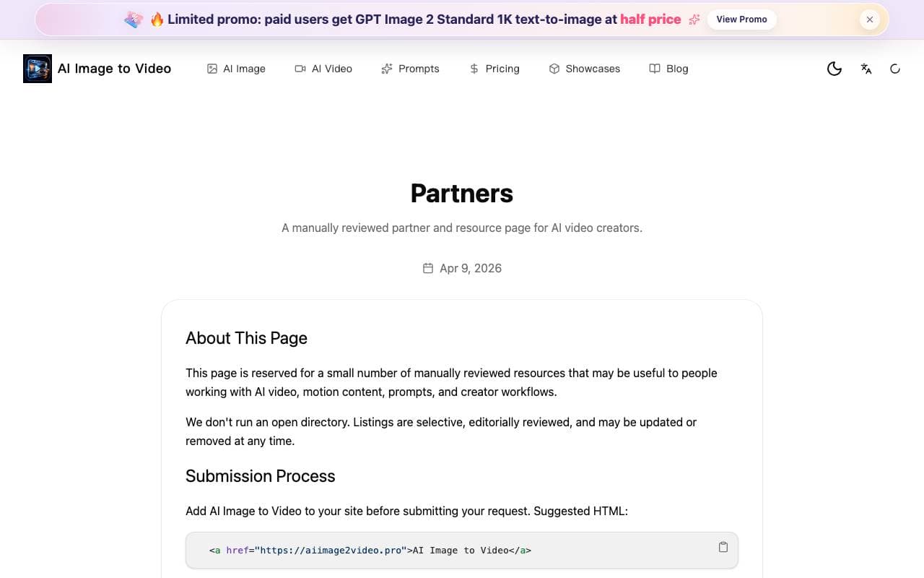The height and width of the screenshot is (578, 924).
Task: Click the View Promo button
Action: (741, 20)
